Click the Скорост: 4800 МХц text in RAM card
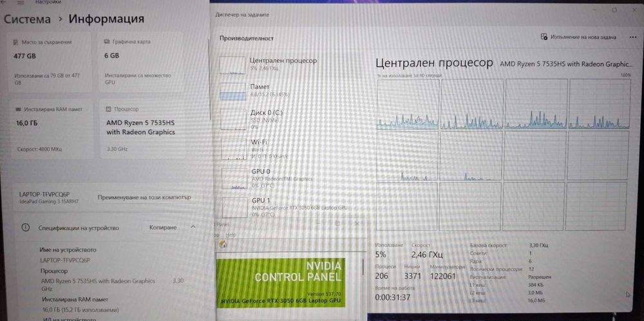 39,149
